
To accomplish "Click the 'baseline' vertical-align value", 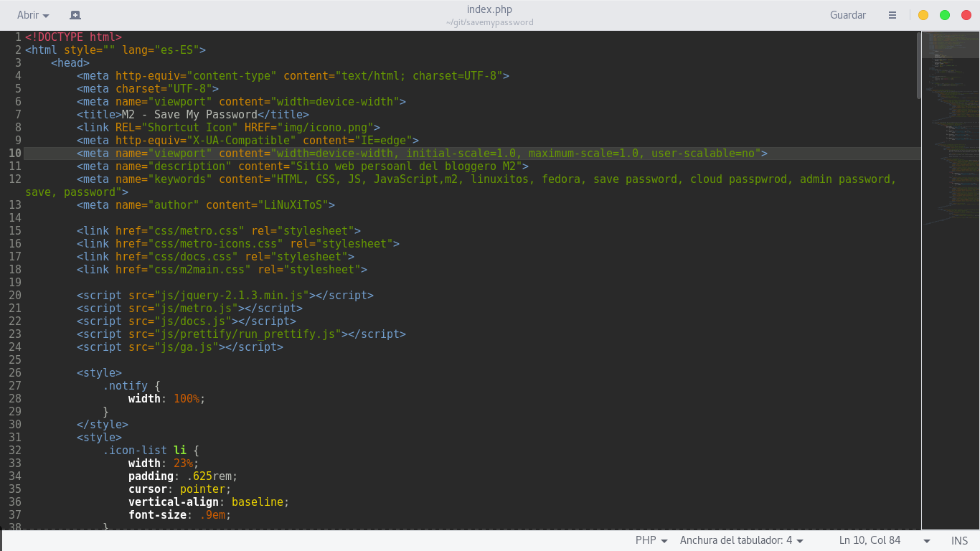I will coord(258,502).
